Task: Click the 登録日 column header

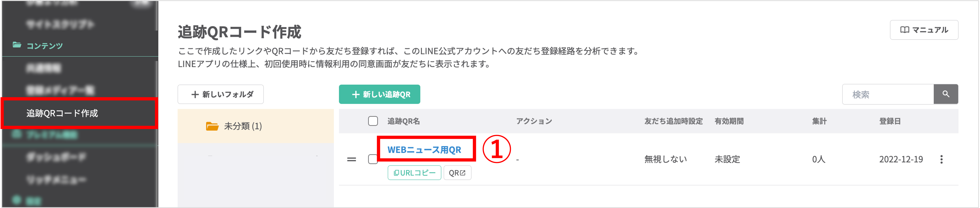Action: (889, 121)
